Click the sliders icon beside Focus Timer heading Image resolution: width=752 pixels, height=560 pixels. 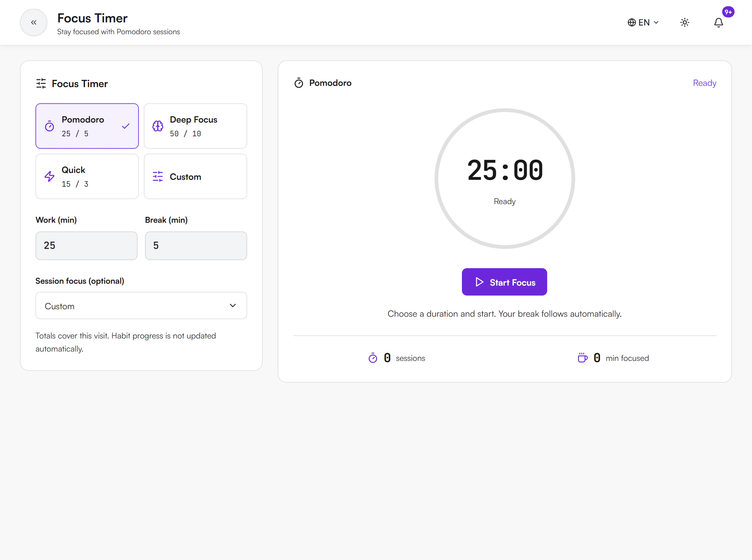[x=41, y=83]
